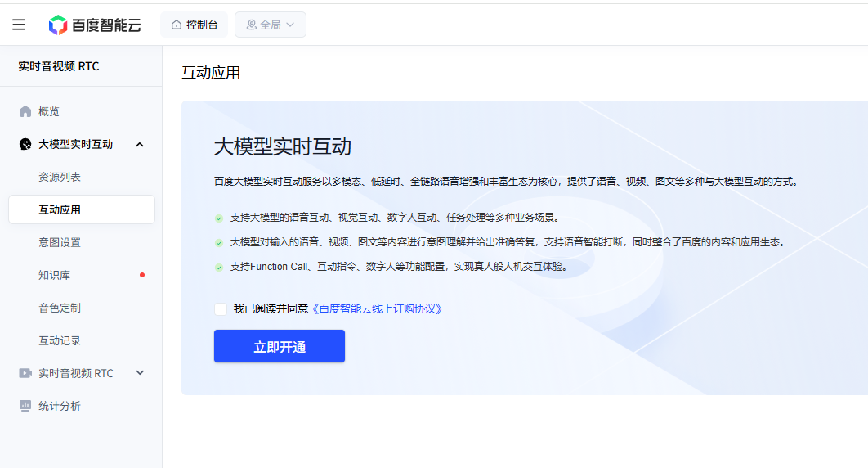Click the home icon in 控制台 button
868x468 pixels.
click(x=177, y=25)
